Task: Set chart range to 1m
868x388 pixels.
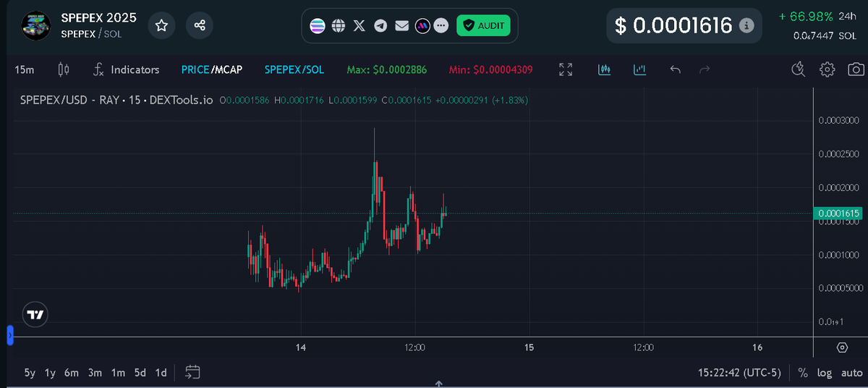Action: click(x=118, y=373)
